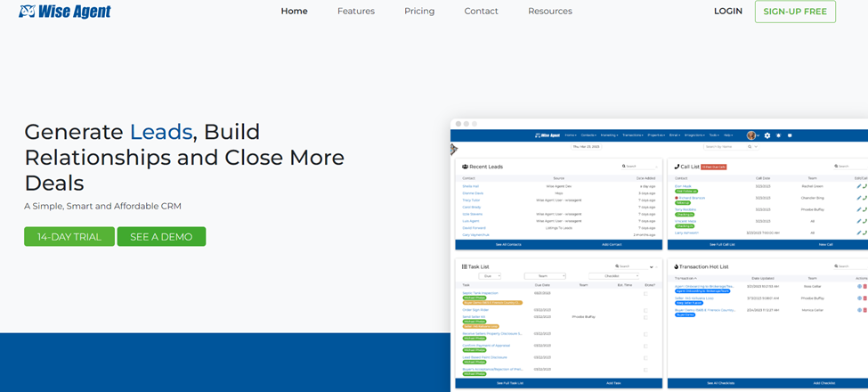Check Done box for Receive Sellers Property Disclosure task
The image size is (868, 392).
(645, 334)
